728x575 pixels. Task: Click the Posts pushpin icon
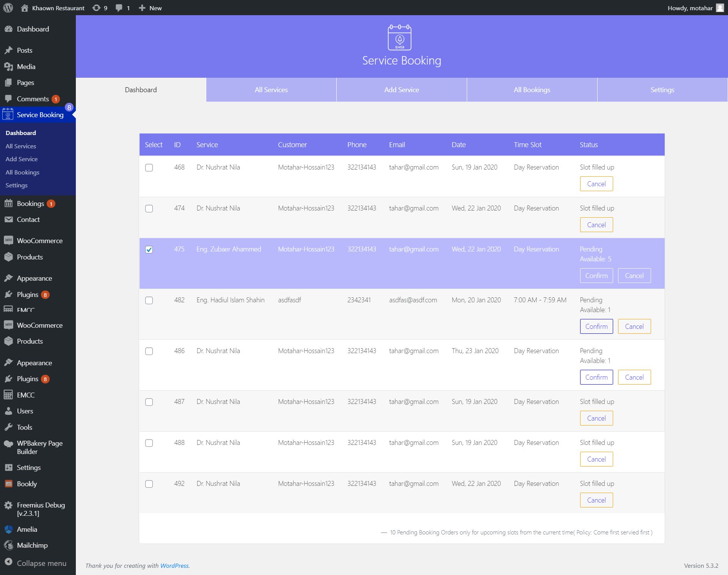pyautogui.click(x=8, y=50)
